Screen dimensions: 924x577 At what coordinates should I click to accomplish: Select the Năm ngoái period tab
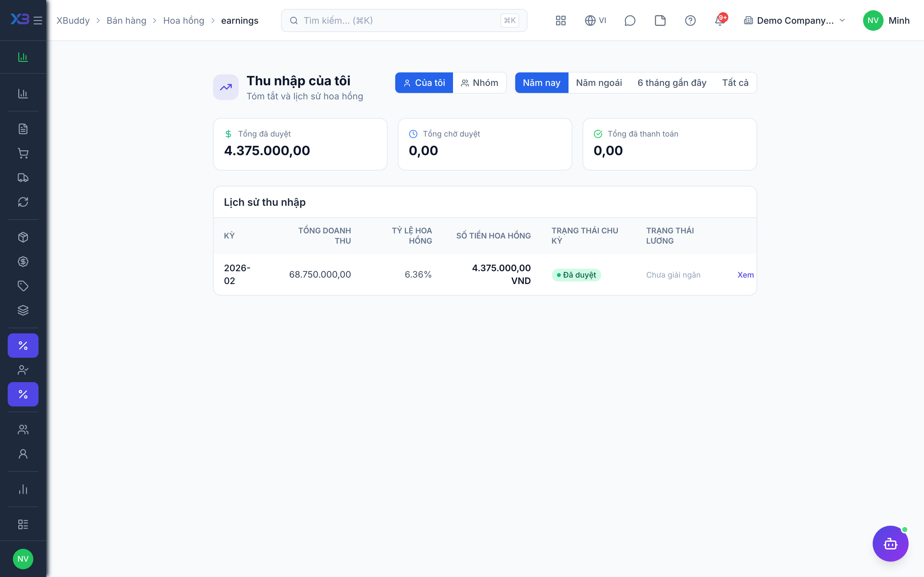click(599, 83)
